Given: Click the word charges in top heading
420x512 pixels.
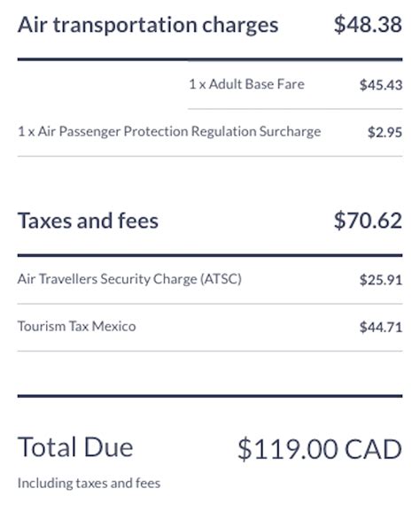Looking at the screenshot, I should [x=240, y=26].
